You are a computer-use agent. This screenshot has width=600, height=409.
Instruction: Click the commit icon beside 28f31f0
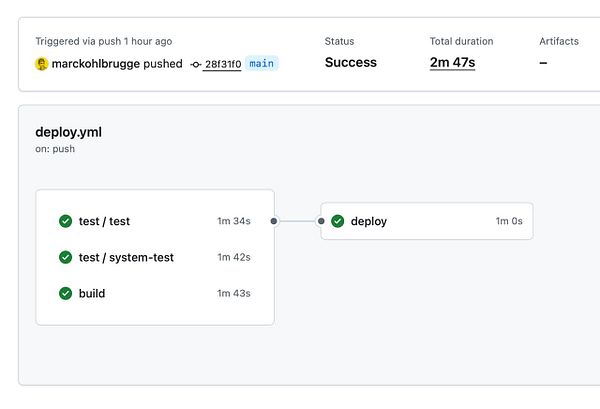tap(195, 64)
